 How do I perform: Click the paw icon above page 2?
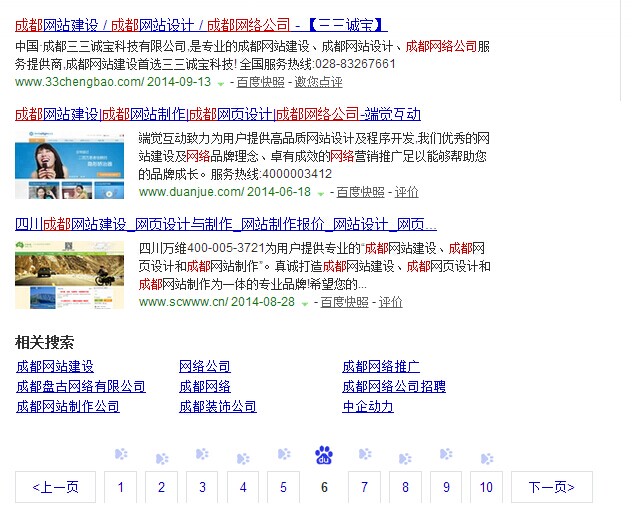coord(162,459)
